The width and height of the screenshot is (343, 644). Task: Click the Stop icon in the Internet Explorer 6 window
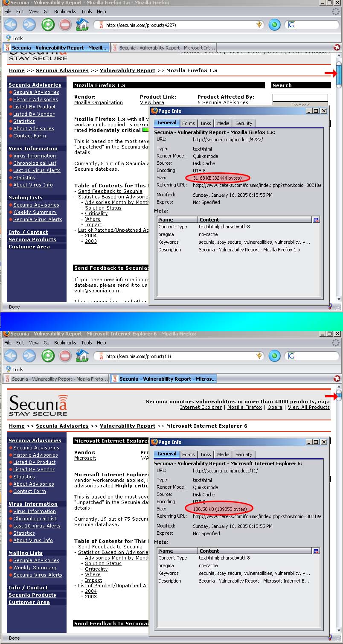pos(65,356)
